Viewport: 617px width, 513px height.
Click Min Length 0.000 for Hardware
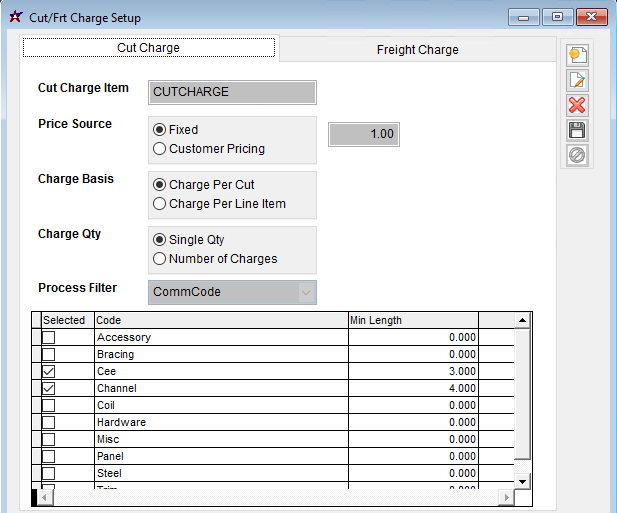(414, 422)
